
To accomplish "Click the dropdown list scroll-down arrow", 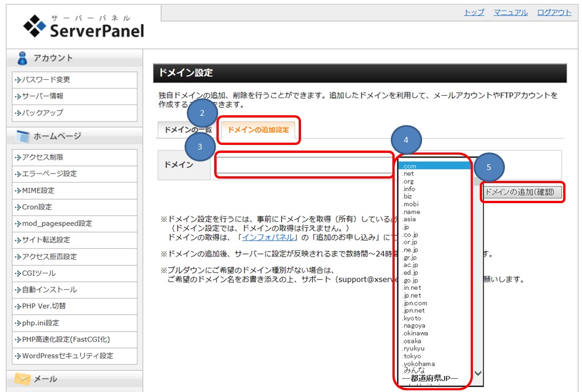I will [x=478, y=373].
